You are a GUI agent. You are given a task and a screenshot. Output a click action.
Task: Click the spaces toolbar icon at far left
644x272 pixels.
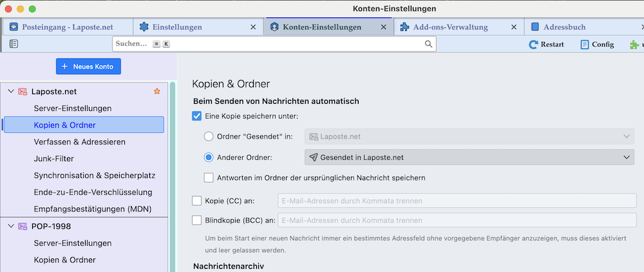[14, 44]
